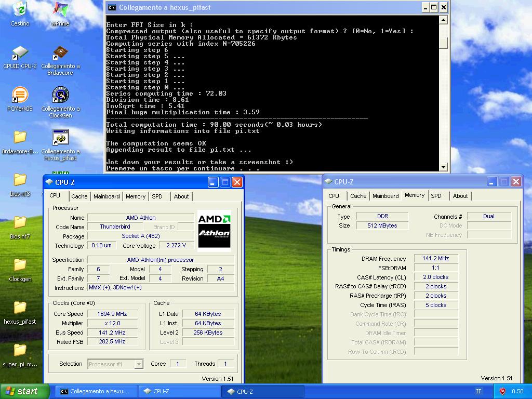Viewport: 532px width, 399px height.
Task: Click the CAS# Latency value 2.0 clocks
Action: tap(436, 277)
